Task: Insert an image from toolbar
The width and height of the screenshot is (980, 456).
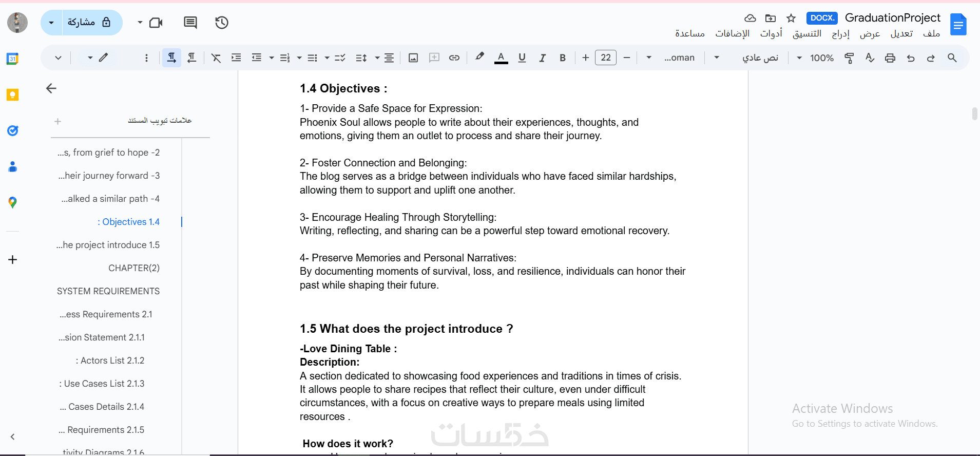Action: coord(413,58)
